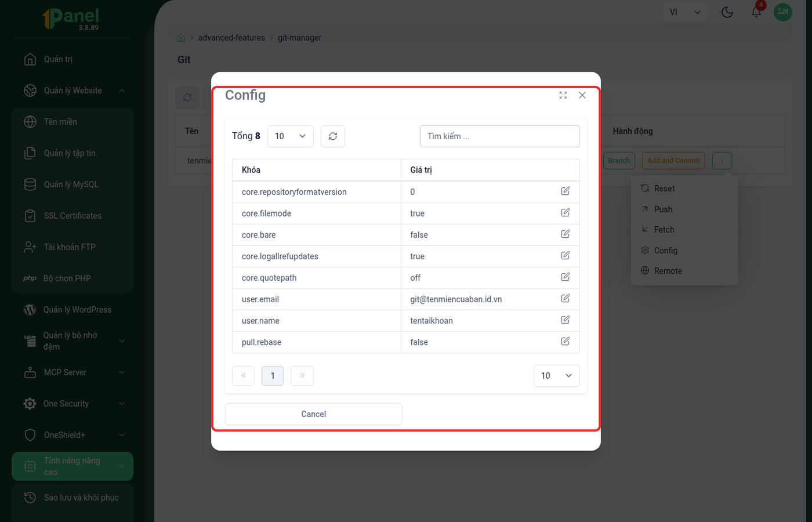
Task: Edit the core.repositoryformatversion value
Action: point(565,191)
